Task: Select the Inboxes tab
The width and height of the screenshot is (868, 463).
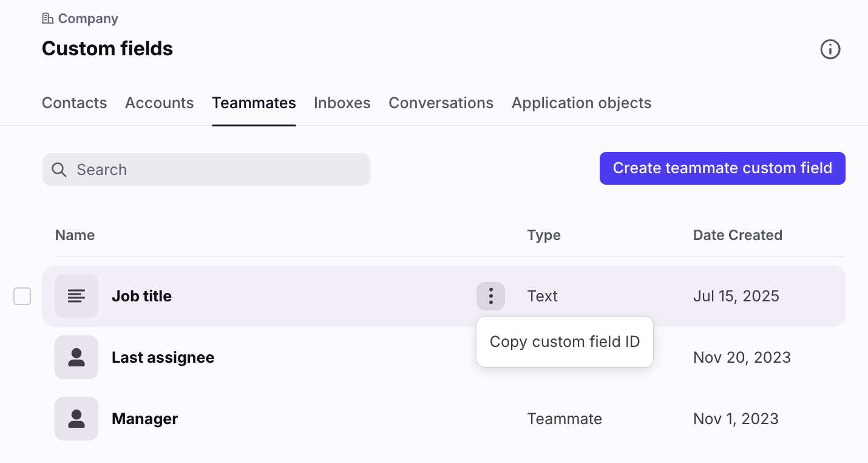Action: [x=342, y=103]
